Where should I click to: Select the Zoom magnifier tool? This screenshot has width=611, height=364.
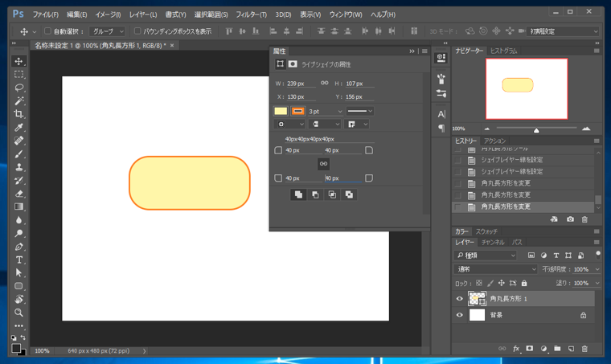click(x=19, y=313)
